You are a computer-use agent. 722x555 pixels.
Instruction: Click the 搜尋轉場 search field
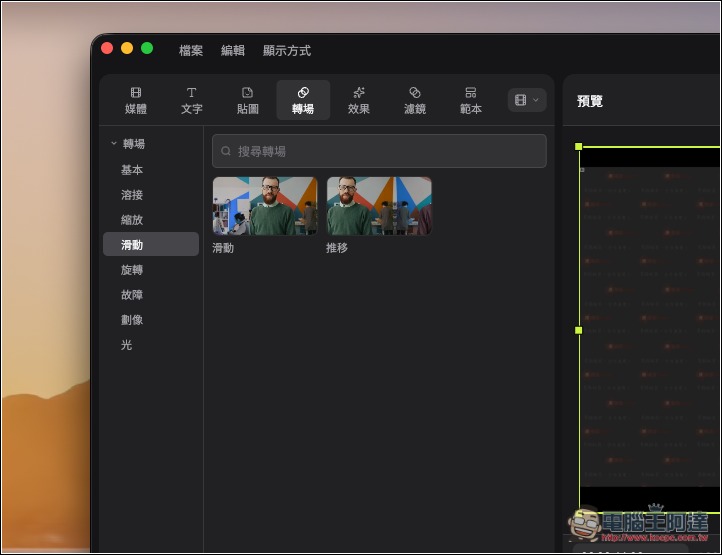(x=379, y=151)
